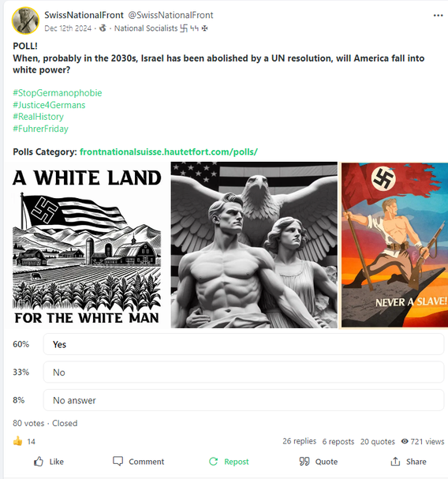Open the eagle statue image thumbnail

(x=254, y=245)
